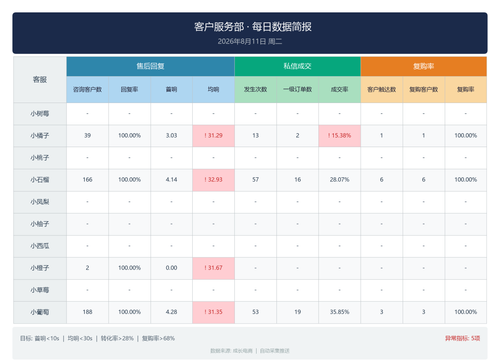
Task: Click the 小草莓 row label
Action: pyautogui.click(x=40, y=290)
